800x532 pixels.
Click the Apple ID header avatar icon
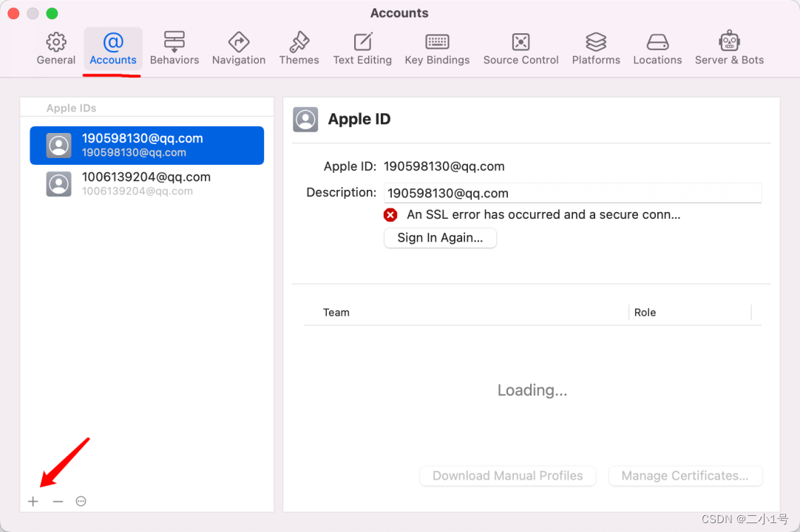point(305,120)
